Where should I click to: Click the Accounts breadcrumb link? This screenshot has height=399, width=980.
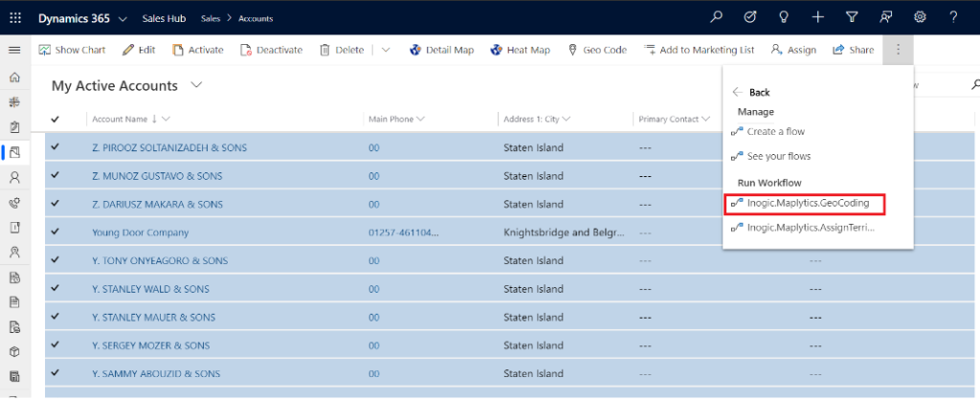(256, 19)
